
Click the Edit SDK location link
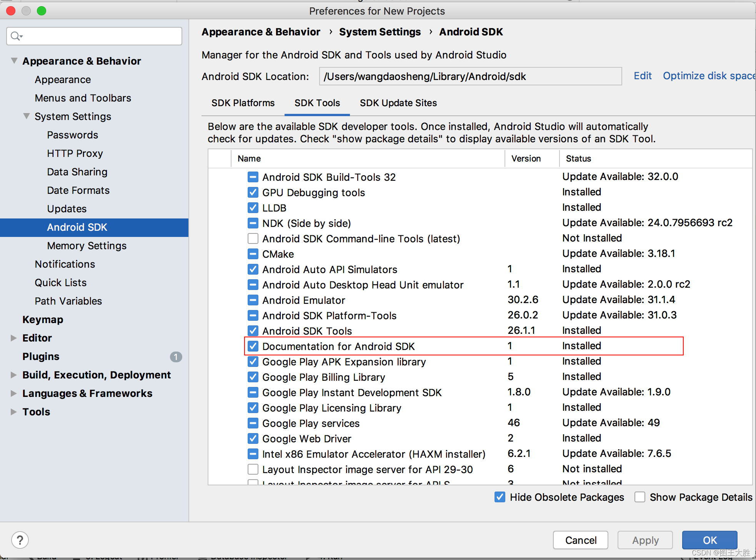pyautogui.click(x=642, y=76)
